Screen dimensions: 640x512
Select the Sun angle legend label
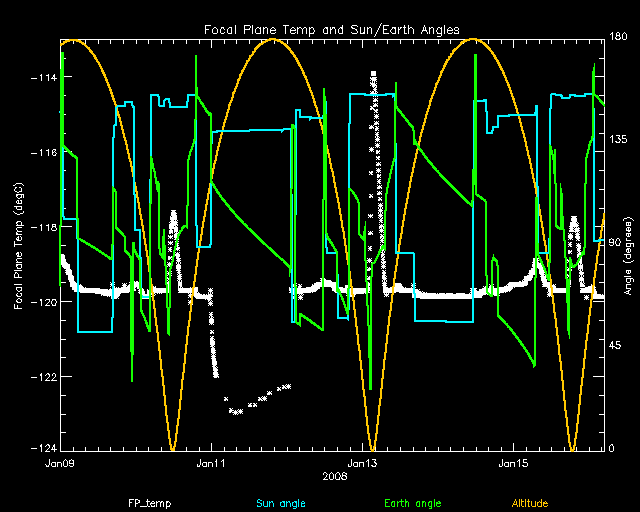point(278,503)
